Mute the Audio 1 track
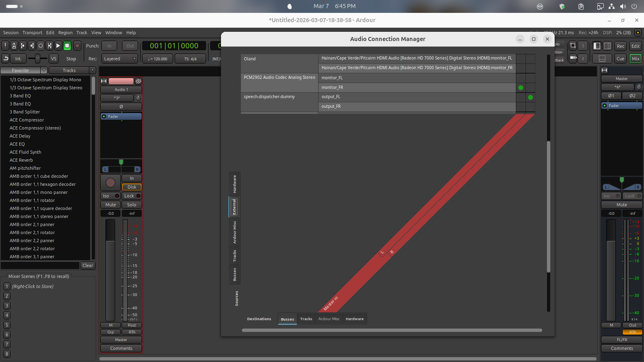 tap(111, 205)
